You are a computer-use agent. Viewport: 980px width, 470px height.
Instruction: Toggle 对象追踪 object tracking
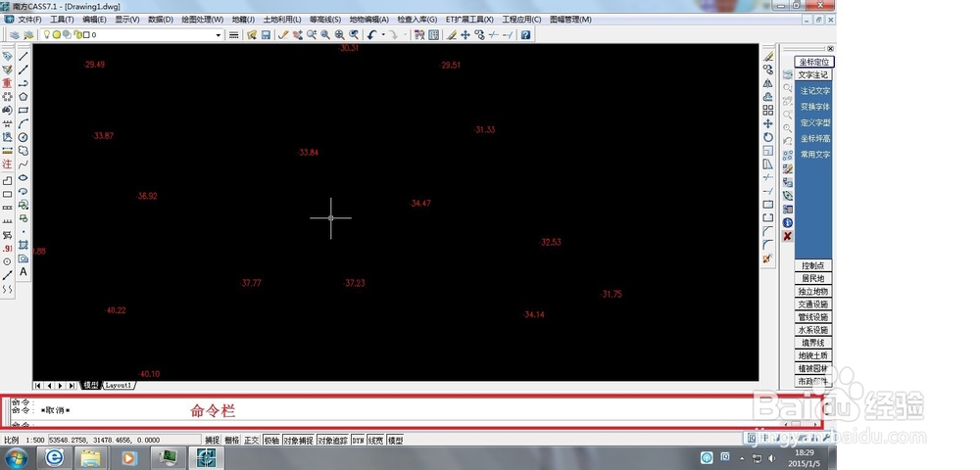(332, 440)
